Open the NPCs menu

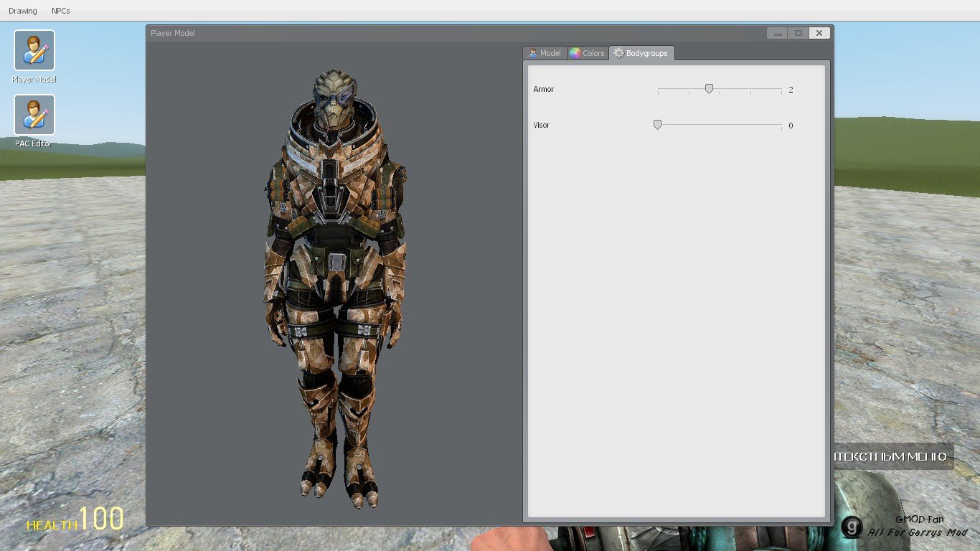coord(61,11)
